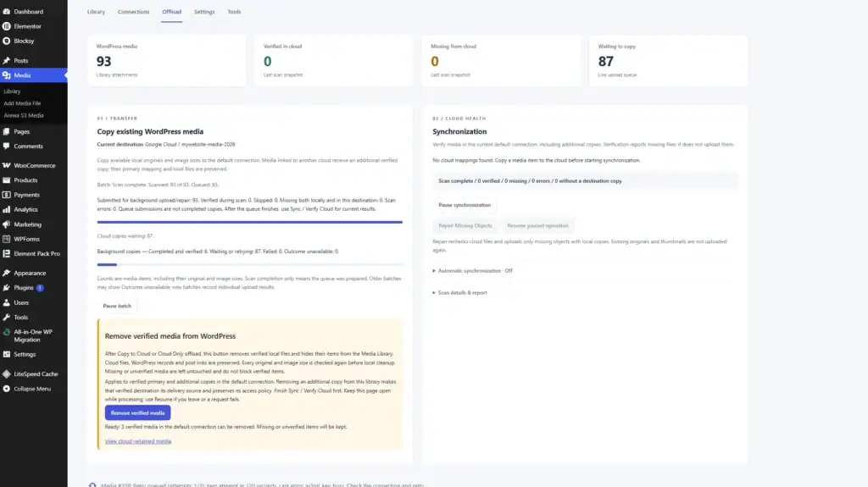Click the Pause synchronization button

tap(465, 205)
